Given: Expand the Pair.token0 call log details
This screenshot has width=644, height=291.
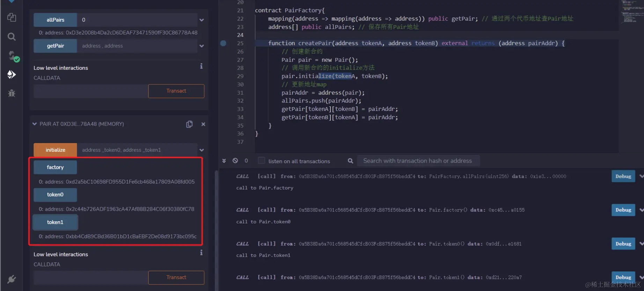Looking at the screenshot, I should pos(641,244).
